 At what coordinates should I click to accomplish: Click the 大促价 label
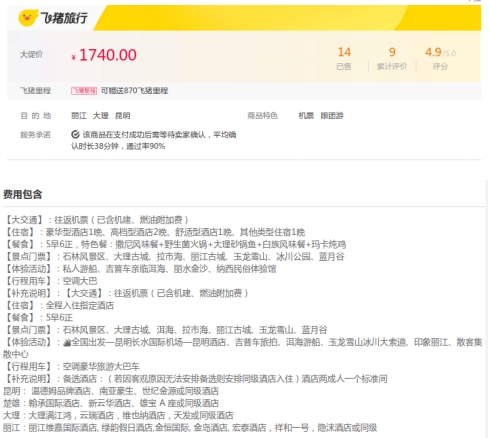tap(31, 54)
